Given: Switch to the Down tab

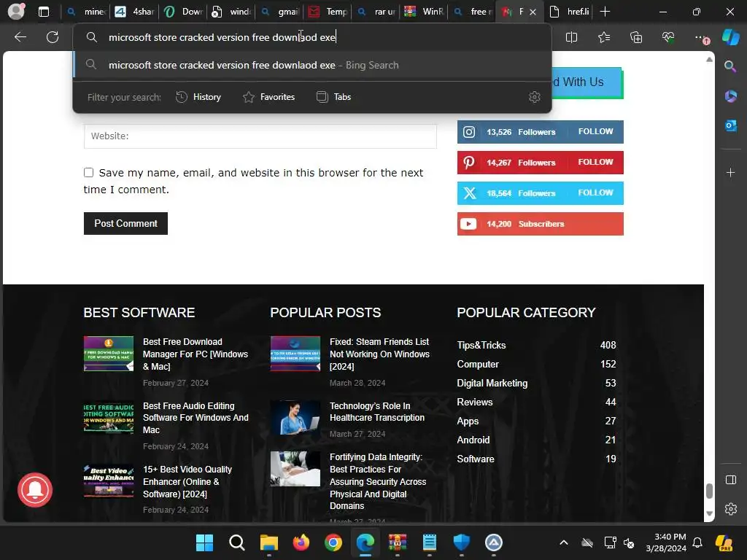Looking at the screenshot, I should coord(183,12).
